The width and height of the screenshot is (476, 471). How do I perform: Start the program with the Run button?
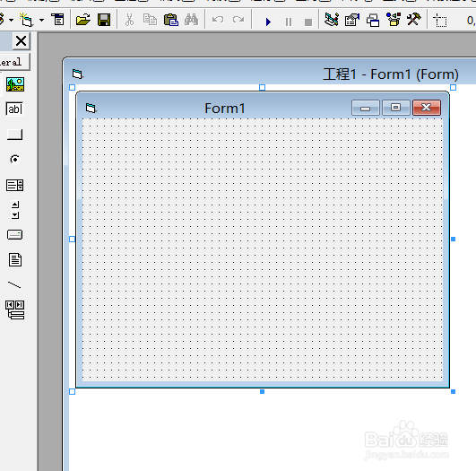(x=268, y=22)
